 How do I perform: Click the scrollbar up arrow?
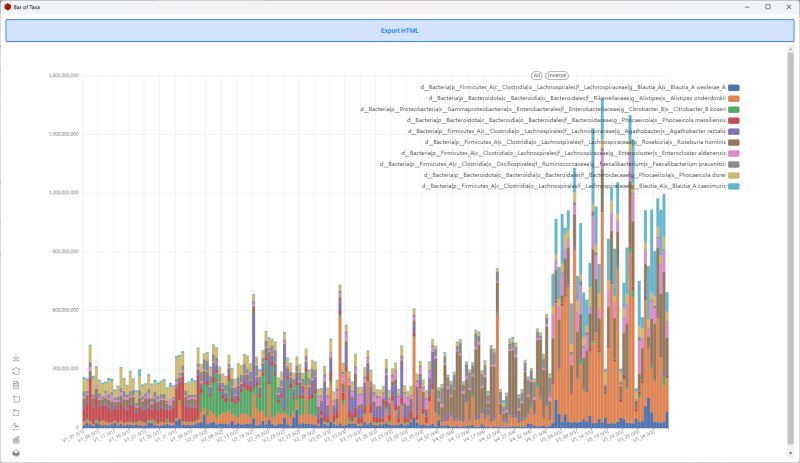tap(791, 49)
